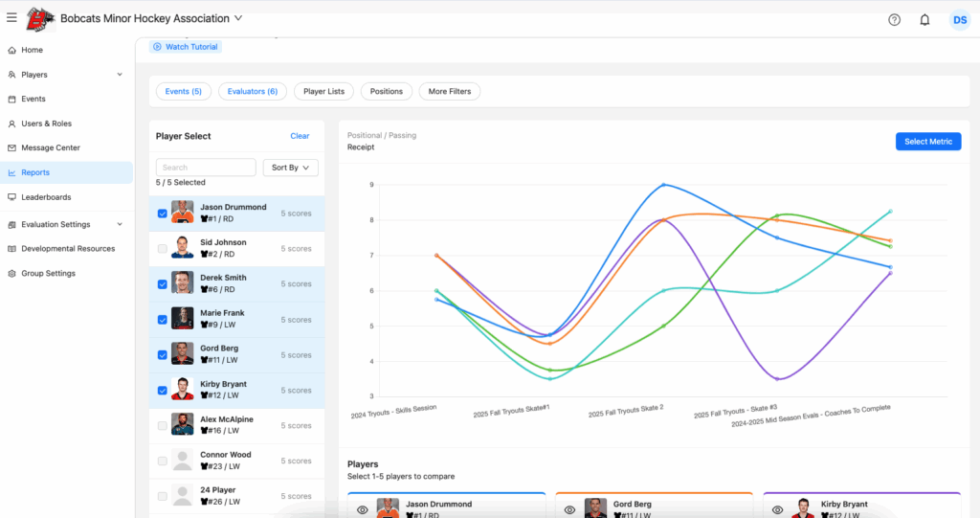
Task: Click the DS user avatar
Action: tap(959, 19)
